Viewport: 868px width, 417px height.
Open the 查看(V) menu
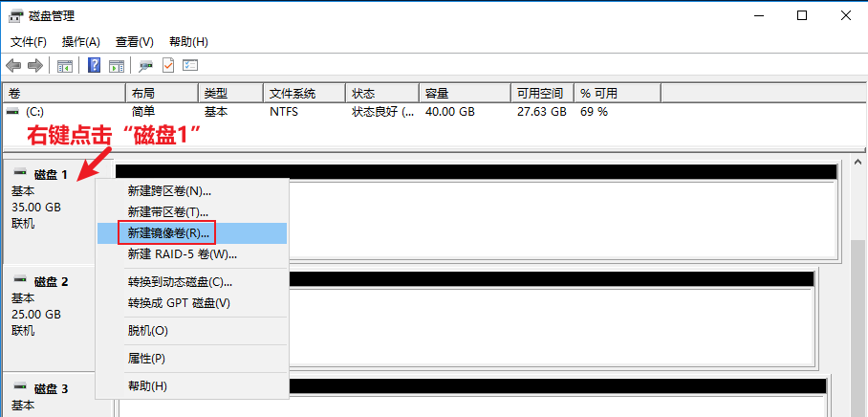point(134,42)
